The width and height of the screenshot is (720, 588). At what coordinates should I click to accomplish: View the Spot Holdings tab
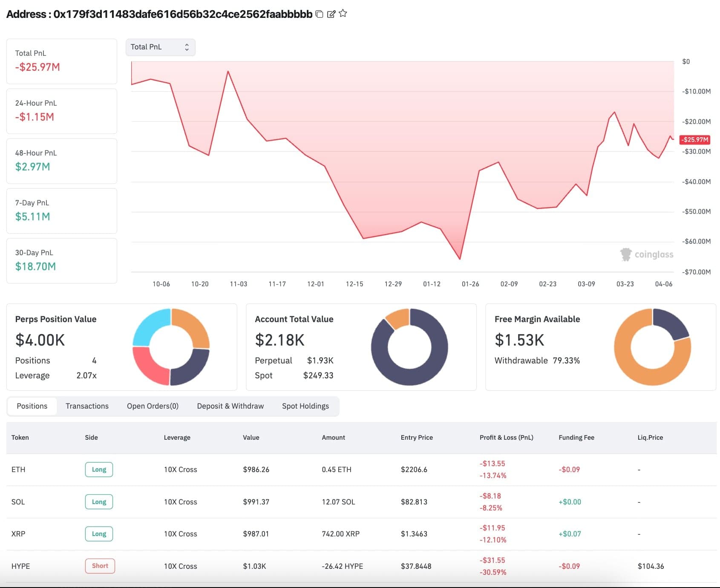(305, 406)
